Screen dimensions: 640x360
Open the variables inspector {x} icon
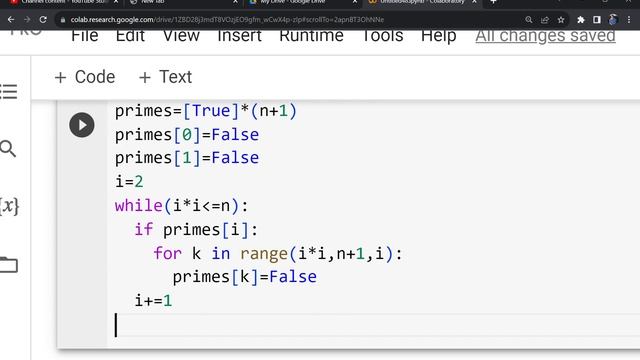pos(9,206)
